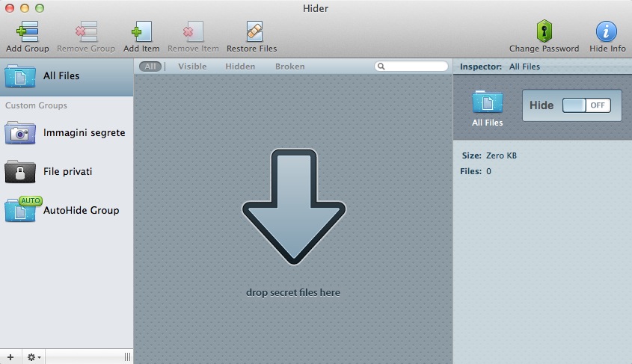632x364 pixels.
Task: Click the File privati locked folder icon
Action: [x=20, y=172]
